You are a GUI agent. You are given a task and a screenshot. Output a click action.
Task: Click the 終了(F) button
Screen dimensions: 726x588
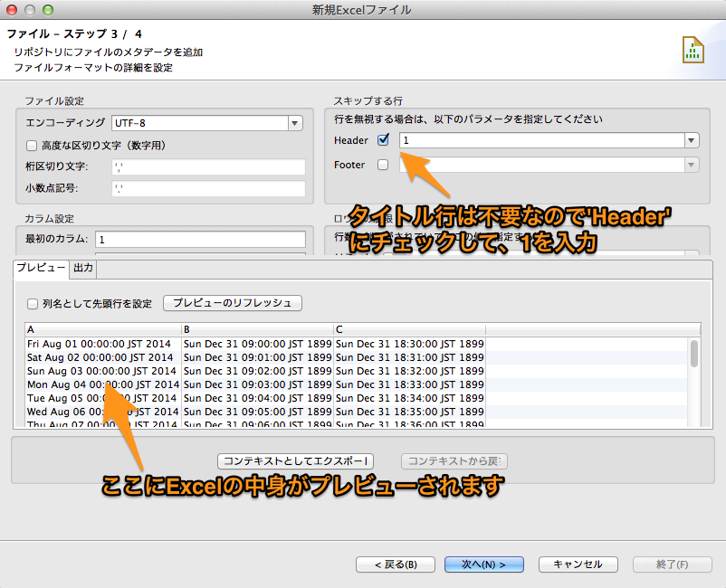673,564
